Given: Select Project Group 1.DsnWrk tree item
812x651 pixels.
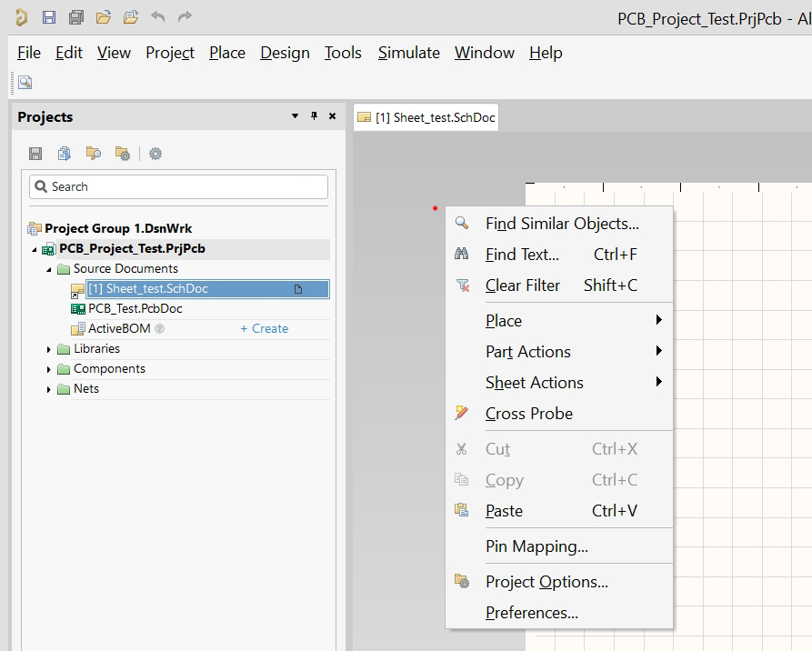Looking at the screenshot, I should click(118, 228).
